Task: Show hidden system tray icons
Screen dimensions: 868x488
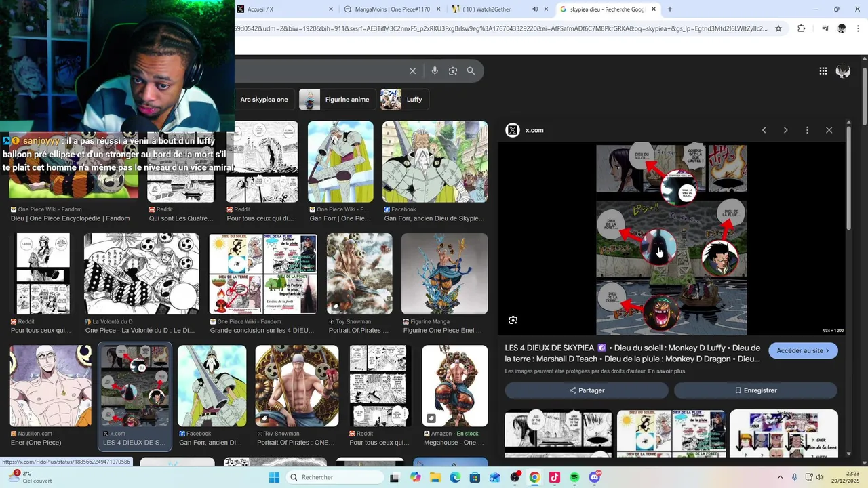Action: point(780,477)
